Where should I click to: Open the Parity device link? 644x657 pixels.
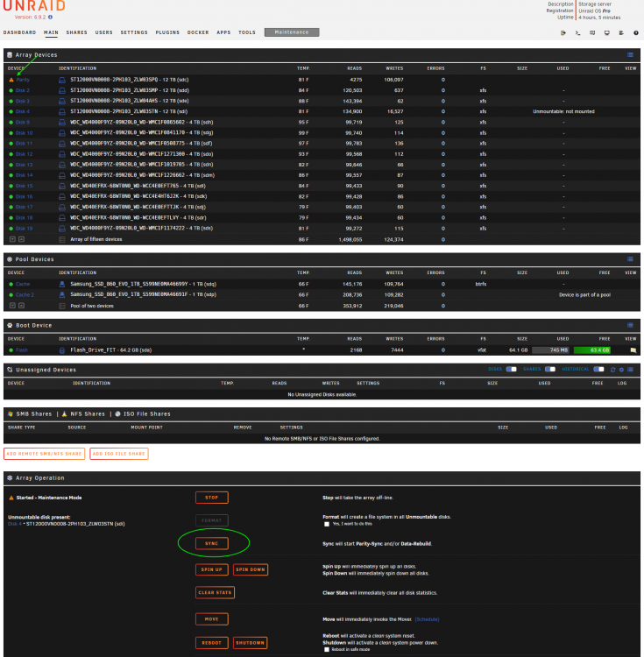point(23,80)
